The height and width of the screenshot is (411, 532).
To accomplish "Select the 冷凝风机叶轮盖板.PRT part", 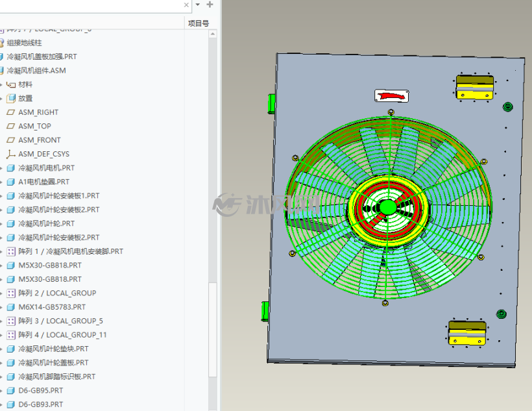I will tap(53, 363).
